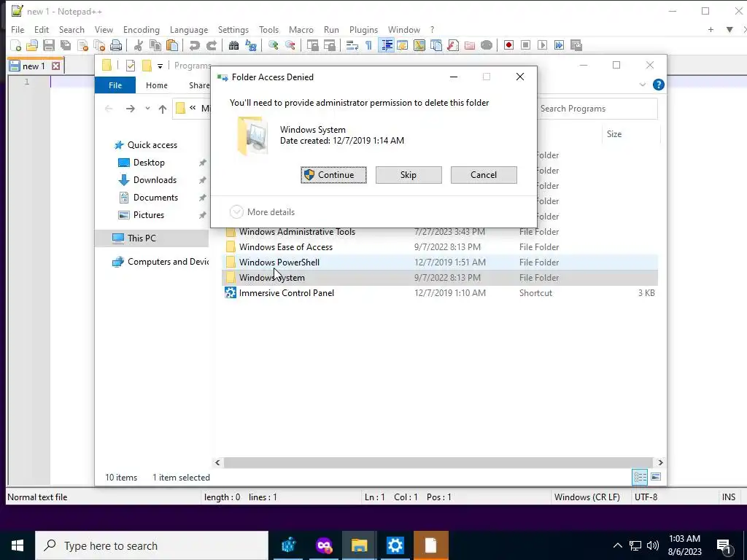
Task: Open the Explorer Recent locations dropdown arrow
Action: [x=147, y=109]
